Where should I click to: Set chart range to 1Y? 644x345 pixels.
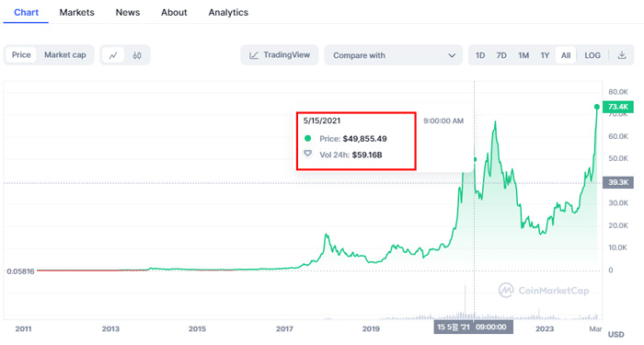point(545,55)
